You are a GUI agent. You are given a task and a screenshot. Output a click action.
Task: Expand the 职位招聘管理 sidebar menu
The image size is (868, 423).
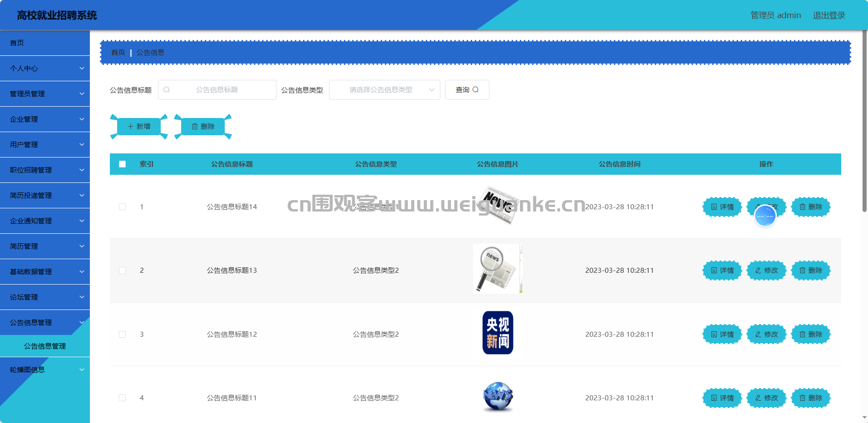pos(45,170)
